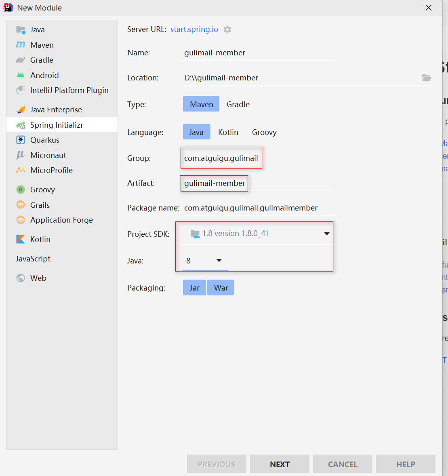This screenshot has height=476, width=448.
Task: Click the Java Enterprise icon
Action: [21, 110]
